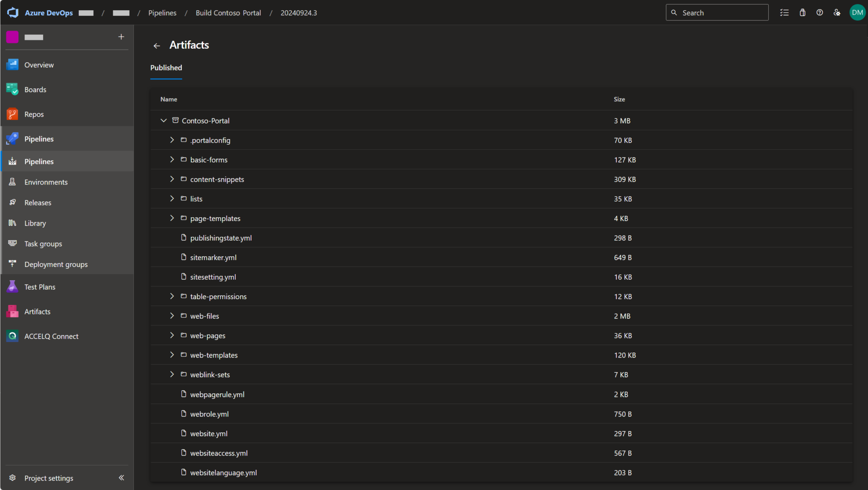Screen dimensions: 868x490
Task: Open the Help question mark icon
Action: (819, 12)
